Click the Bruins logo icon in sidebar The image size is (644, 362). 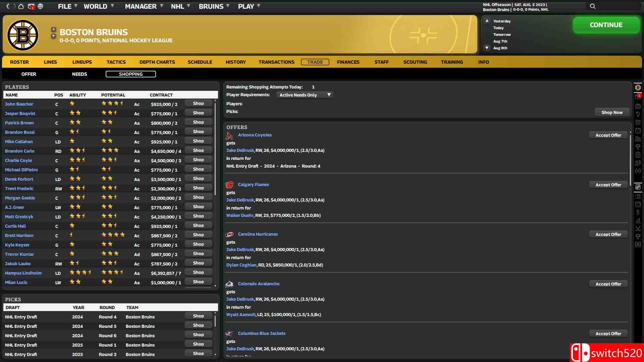point(638,87)
